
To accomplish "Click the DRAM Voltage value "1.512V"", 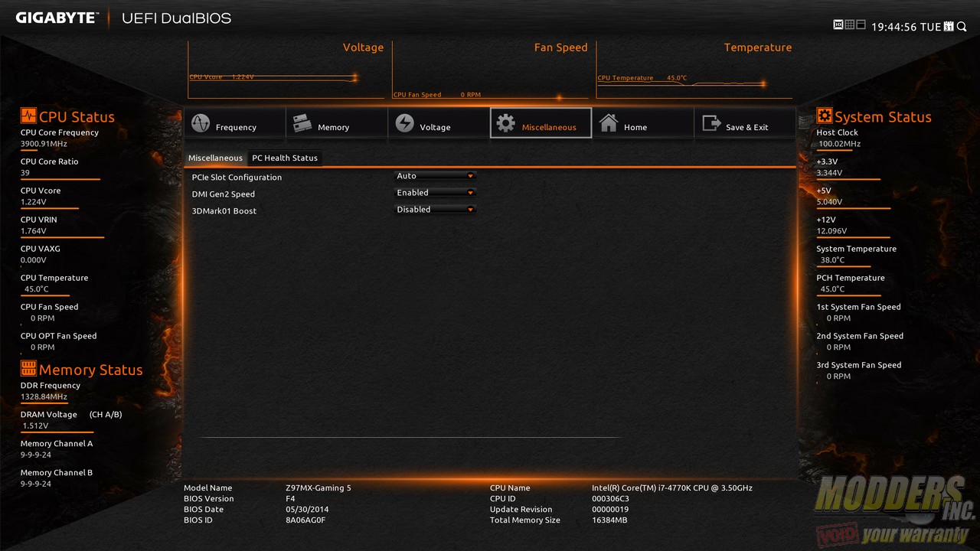I will tap(35, 426).
